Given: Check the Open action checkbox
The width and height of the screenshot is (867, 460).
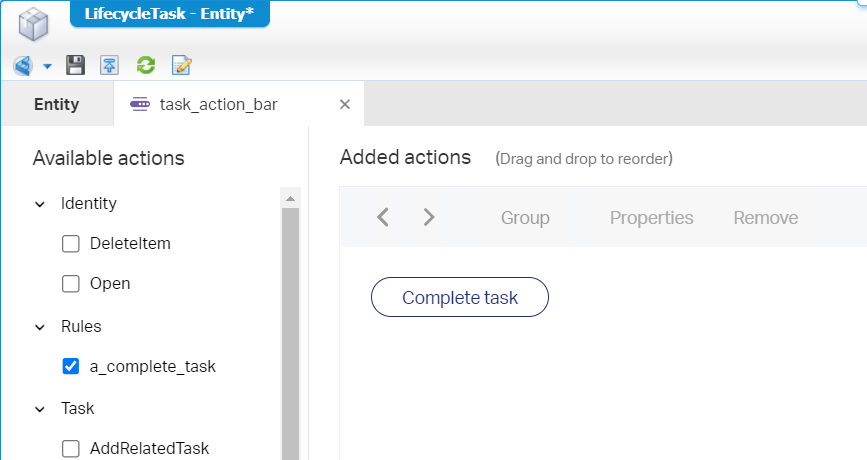Looking at the screenshot, I should [x=71, y=284].
